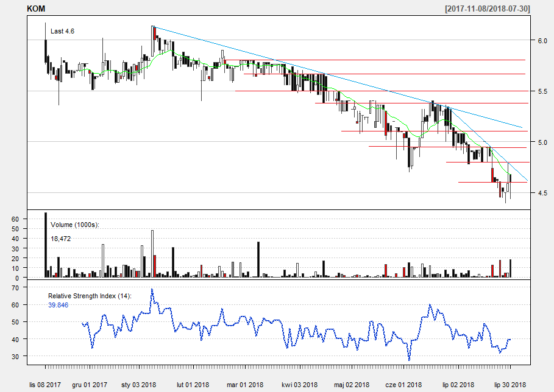Screen dimensions: 554x392
Task: Click the 60 volume axis label
Action: click(15, 219)
